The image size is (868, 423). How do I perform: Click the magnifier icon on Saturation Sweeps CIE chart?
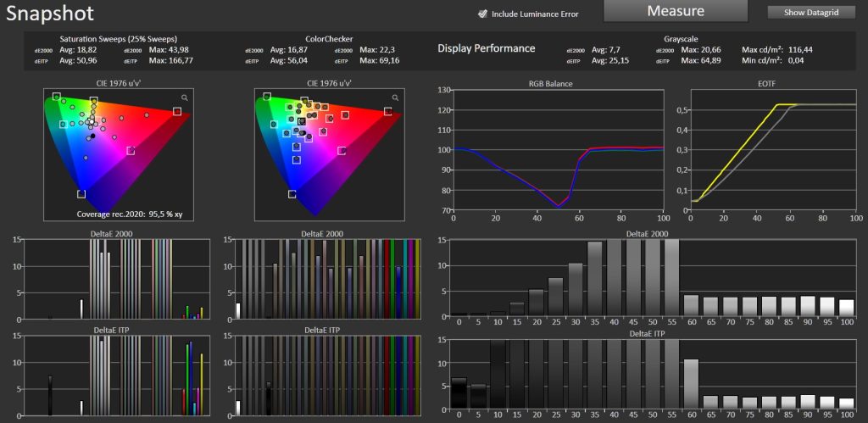click(x=184, y=97)
